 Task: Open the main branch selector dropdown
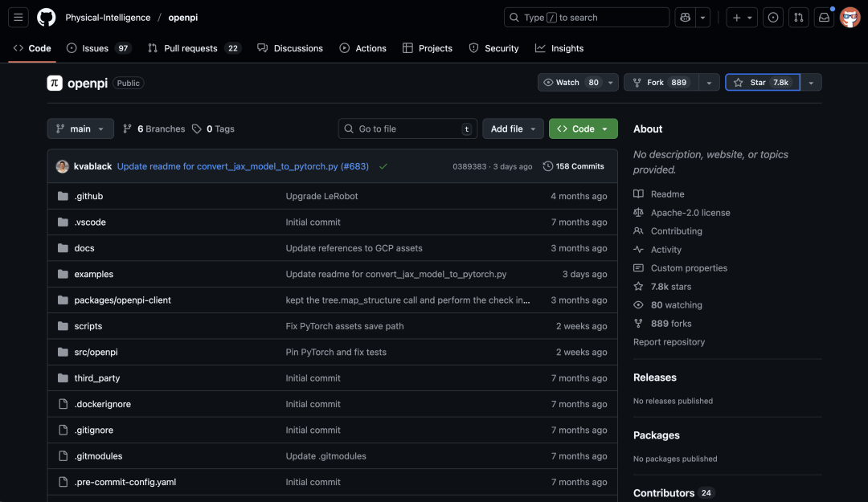pos(80,129)
